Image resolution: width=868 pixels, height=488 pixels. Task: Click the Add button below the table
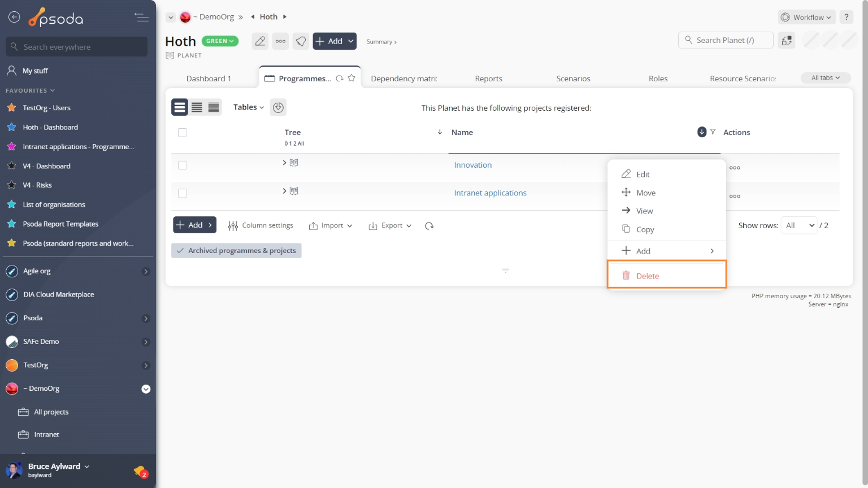tap(194, 225)
